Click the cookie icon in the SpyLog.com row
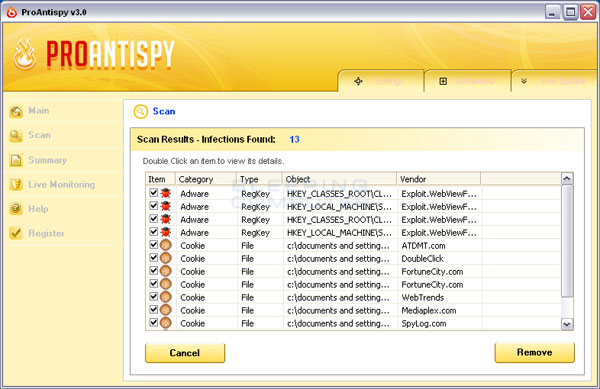This screenshot has width=600, height=389. point(166,323)
